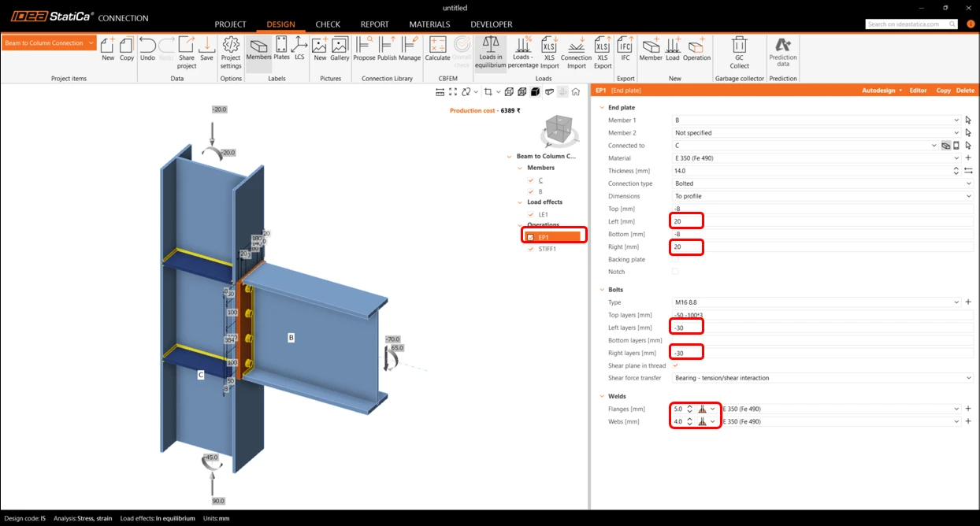Run GC Collect
980x526 pixels.
tap(739, 53)
